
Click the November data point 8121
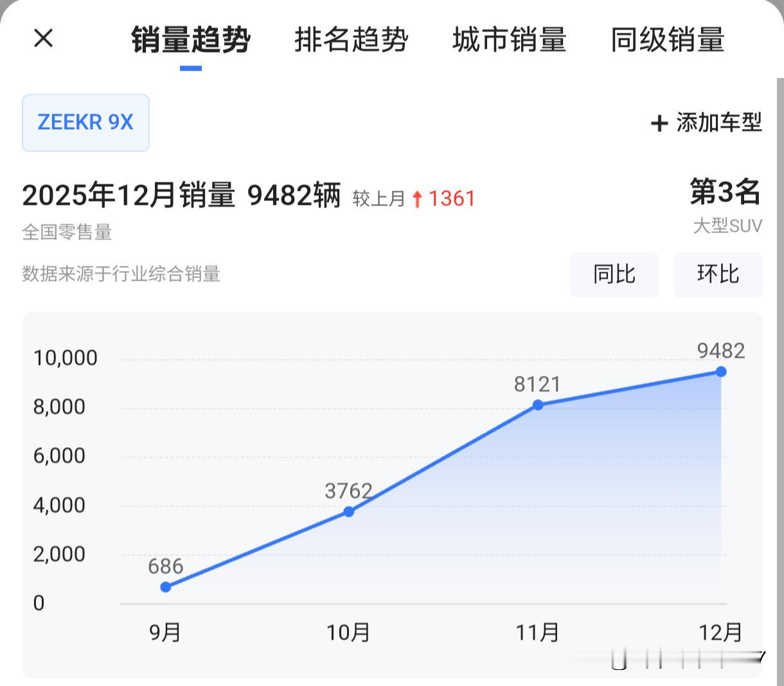click(538, 405)
